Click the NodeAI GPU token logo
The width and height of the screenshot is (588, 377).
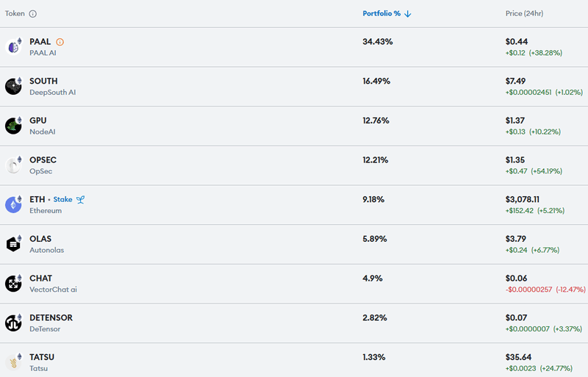click(x=13, y=126)
